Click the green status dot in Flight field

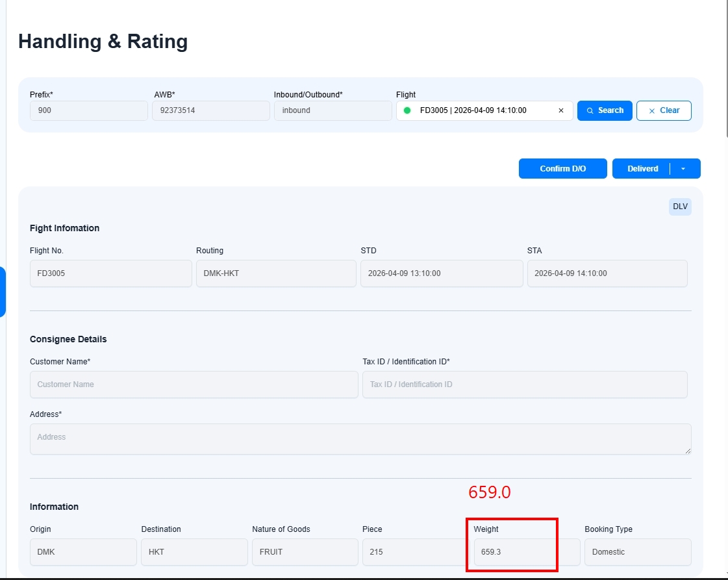[x=407, y=110]
